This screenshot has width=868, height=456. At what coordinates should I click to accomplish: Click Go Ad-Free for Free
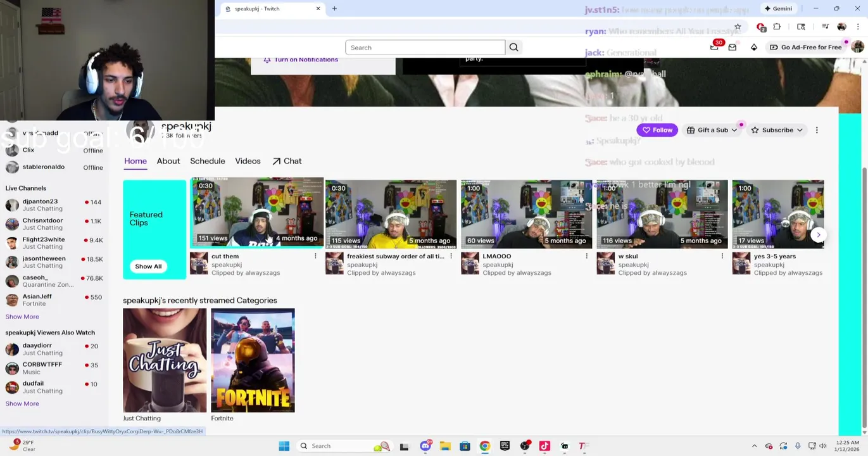[x=806, y=47]
